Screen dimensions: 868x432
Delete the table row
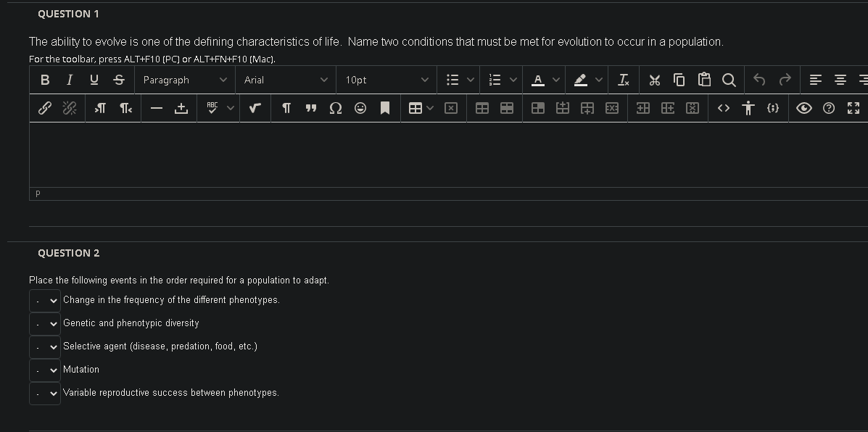pos(612,109)
